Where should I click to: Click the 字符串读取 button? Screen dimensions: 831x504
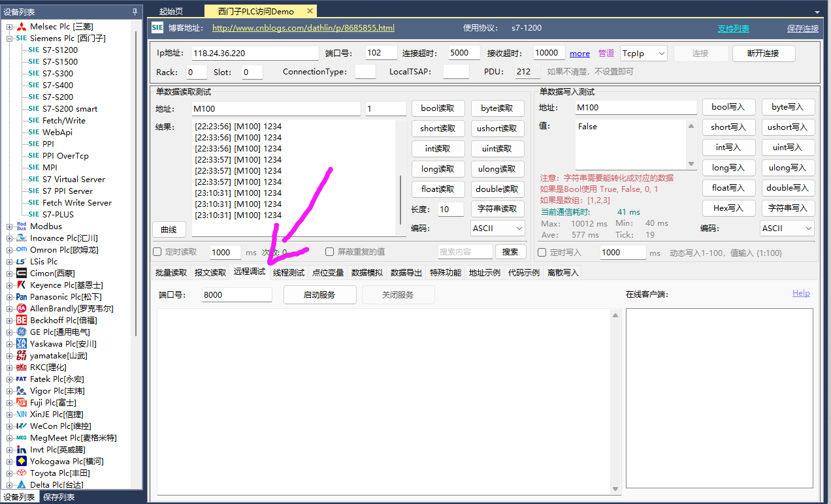point(497,209)
